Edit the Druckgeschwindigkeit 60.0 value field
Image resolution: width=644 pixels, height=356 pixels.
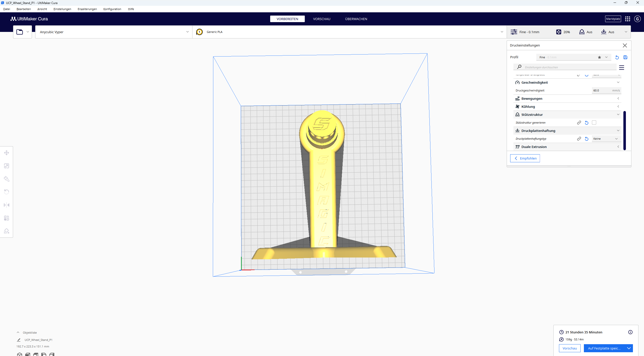606,90
